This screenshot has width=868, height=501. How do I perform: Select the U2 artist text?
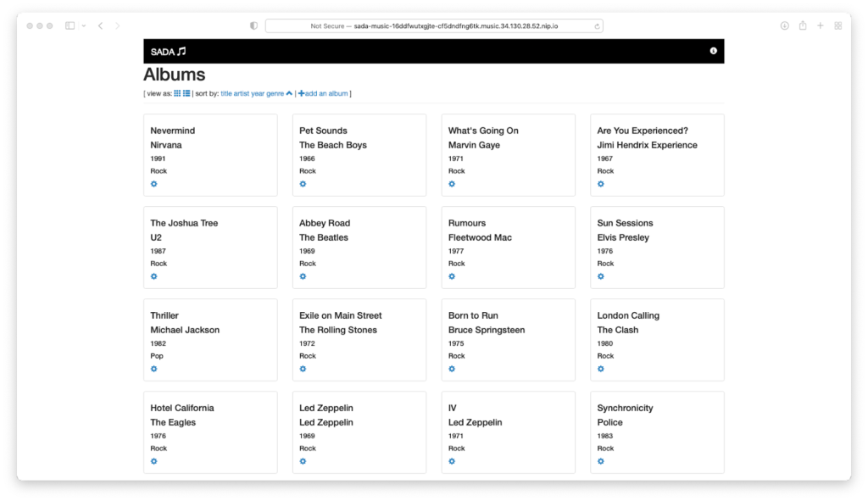coord(156,237)
